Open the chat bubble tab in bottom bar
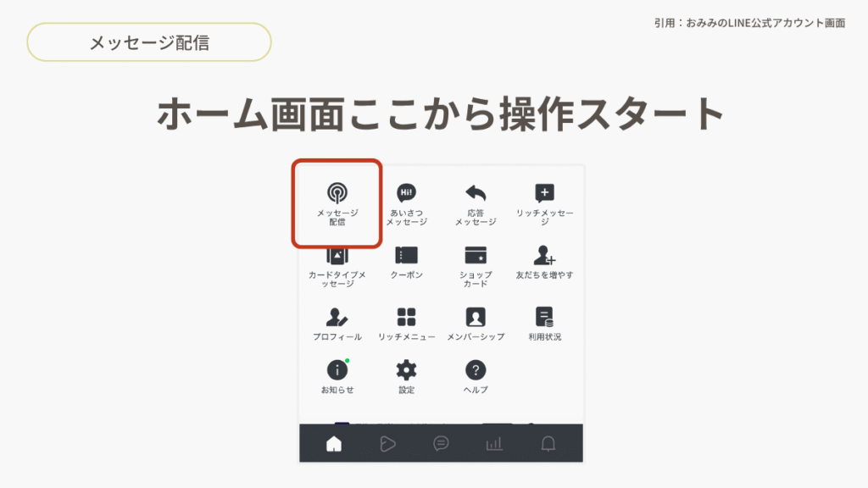The width and height of the screenshot is (868, 488). 441,443
